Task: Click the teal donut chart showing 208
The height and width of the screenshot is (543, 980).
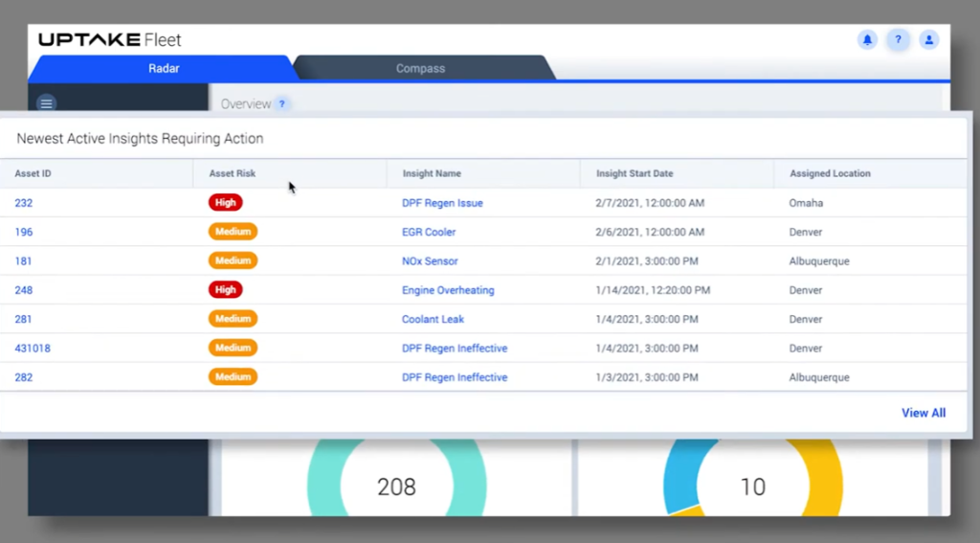Action: [321, 479]
